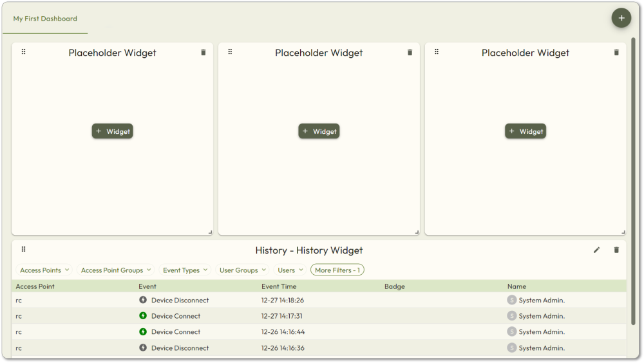This screenshot has width=644, height=363.
Task: Grab drag handle of History Widget
Action: click(23, 249)
